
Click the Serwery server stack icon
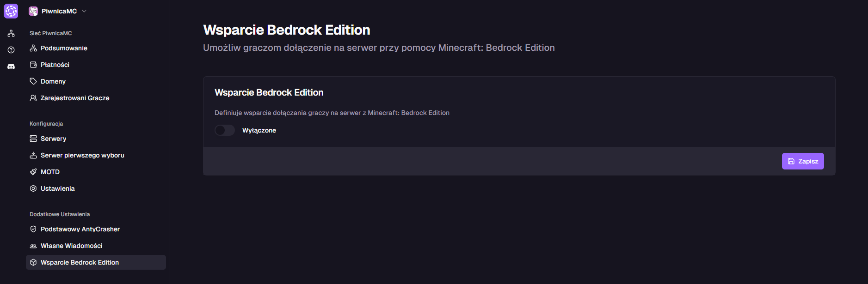coord(33,139)
